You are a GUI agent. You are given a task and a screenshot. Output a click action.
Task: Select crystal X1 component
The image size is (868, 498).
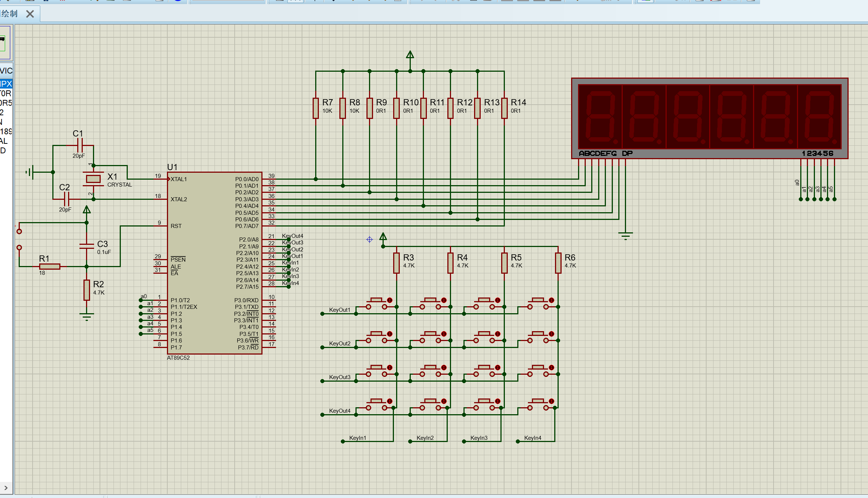93,179
